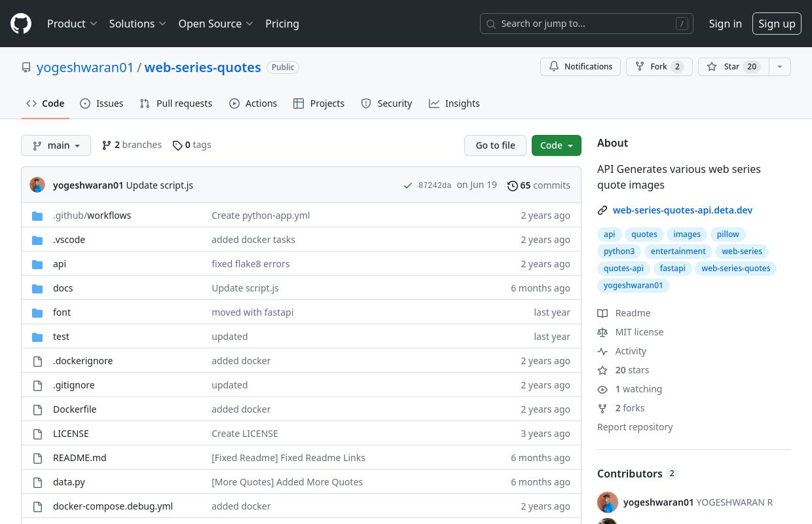Open the yogeshwaran01 owner profile link
This screenshot has width=812, height=524.
[85, 67]
